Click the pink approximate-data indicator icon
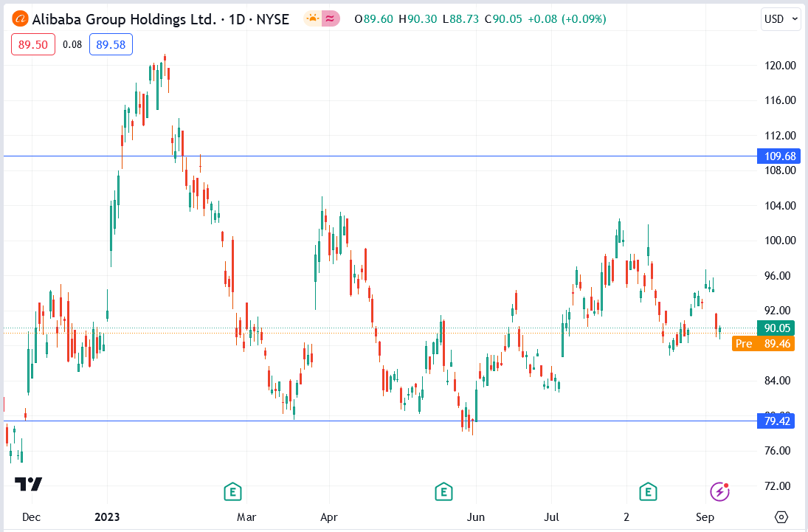The image size is (808, 532). (x=331, y=19)
